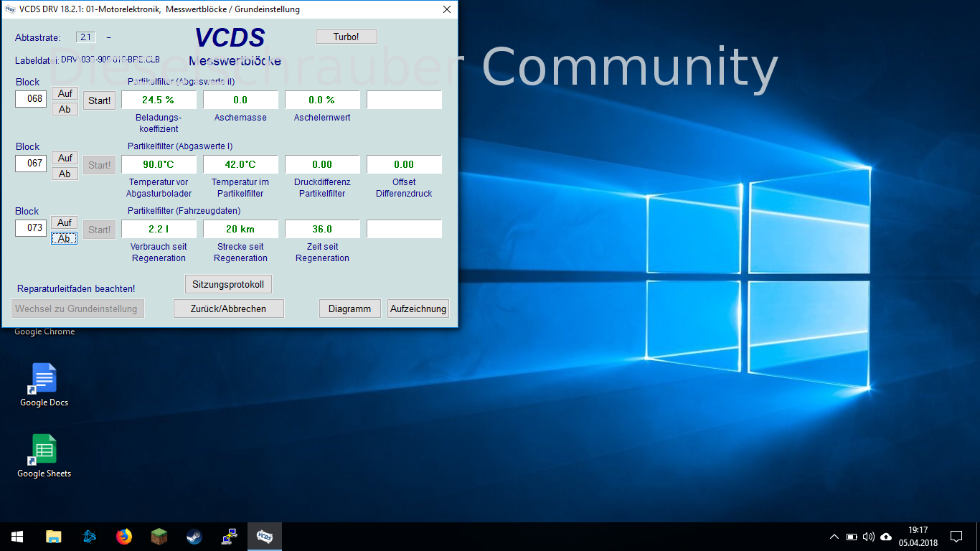The image size is (980, 551).
Task: Click the Temperatur vor Abgasturbolader label
Action: tap(159, 188)
